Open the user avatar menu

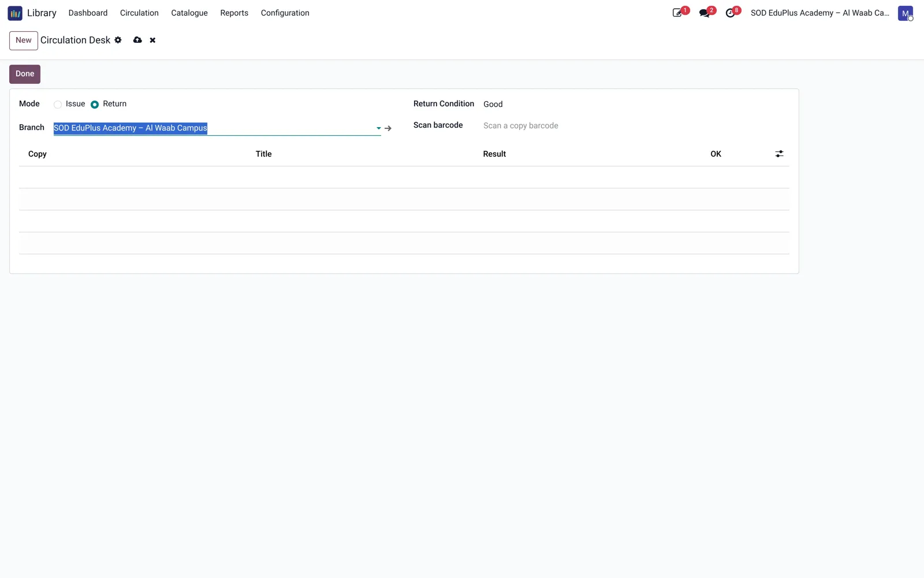click(x=906, y=13)
